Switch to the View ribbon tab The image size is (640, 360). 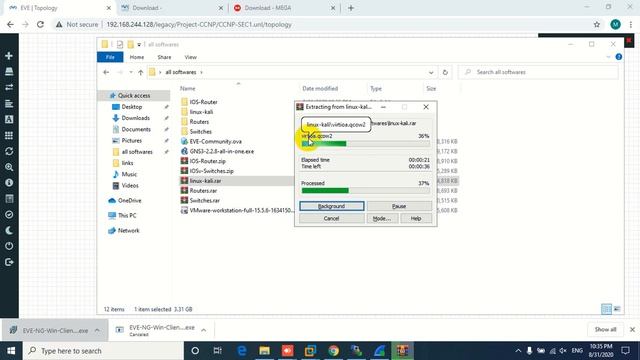(x=190, y=57)
